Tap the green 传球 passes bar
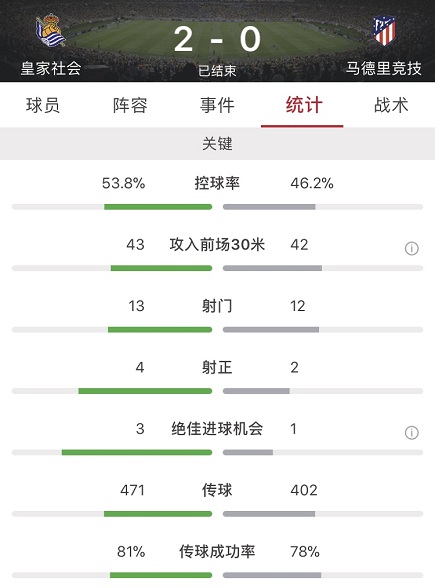This screenshot has height=588, width=435. [x=158, y=514]
